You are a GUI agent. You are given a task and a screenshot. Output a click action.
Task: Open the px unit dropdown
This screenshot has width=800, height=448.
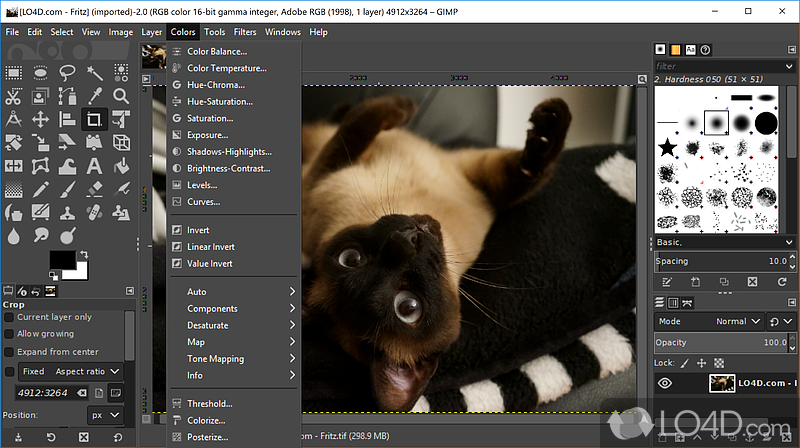pos(105,415)
